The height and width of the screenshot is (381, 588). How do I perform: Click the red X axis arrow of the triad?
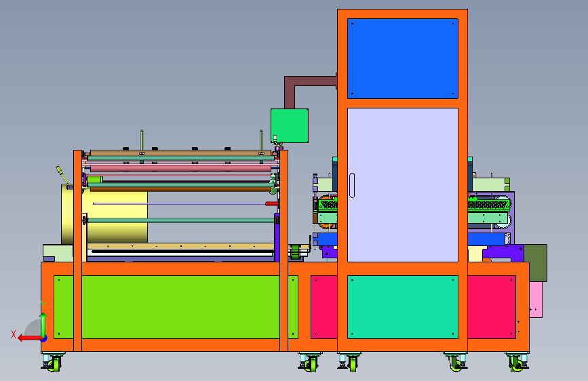click(x=29, y=338)
